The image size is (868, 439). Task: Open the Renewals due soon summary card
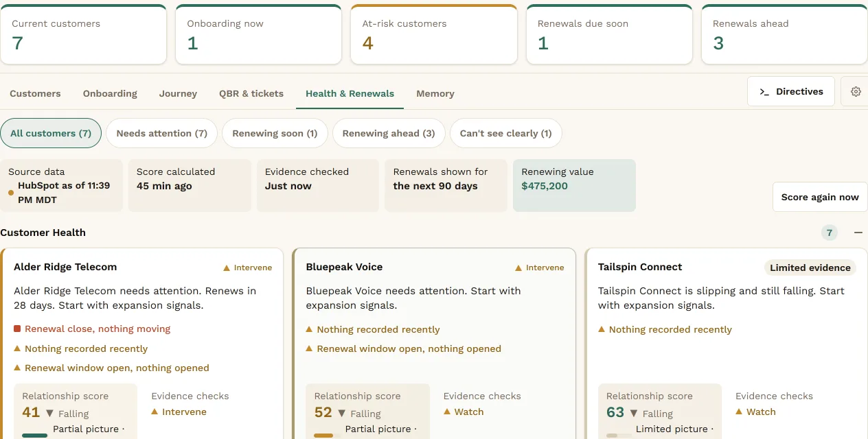click(x=609, y=34)
